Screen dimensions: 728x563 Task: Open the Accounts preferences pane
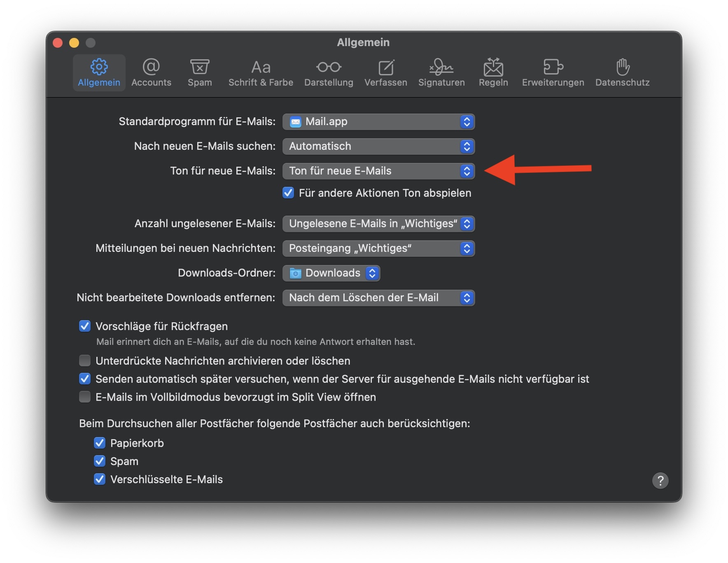coord(151,72)
